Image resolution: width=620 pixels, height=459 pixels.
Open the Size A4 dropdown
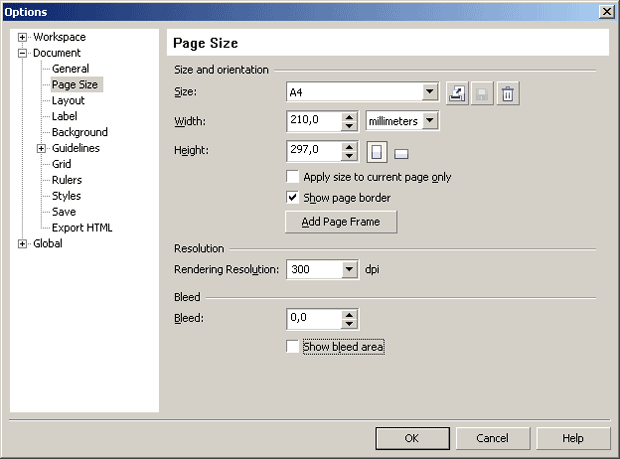(429, 92)
